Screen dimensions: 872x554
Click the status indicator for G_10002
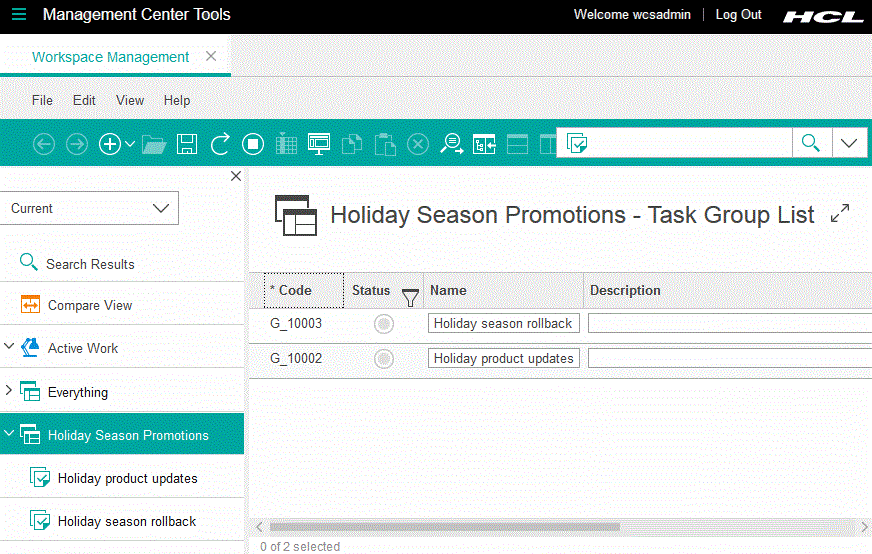(384, 359)
